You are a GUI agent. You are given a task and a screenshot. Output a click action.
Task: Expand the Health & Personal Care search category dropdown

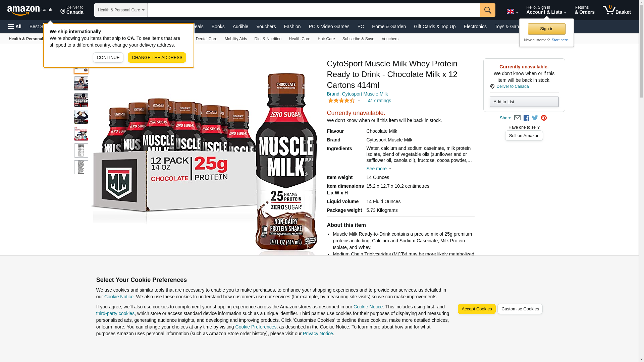[x=121, y=10]
